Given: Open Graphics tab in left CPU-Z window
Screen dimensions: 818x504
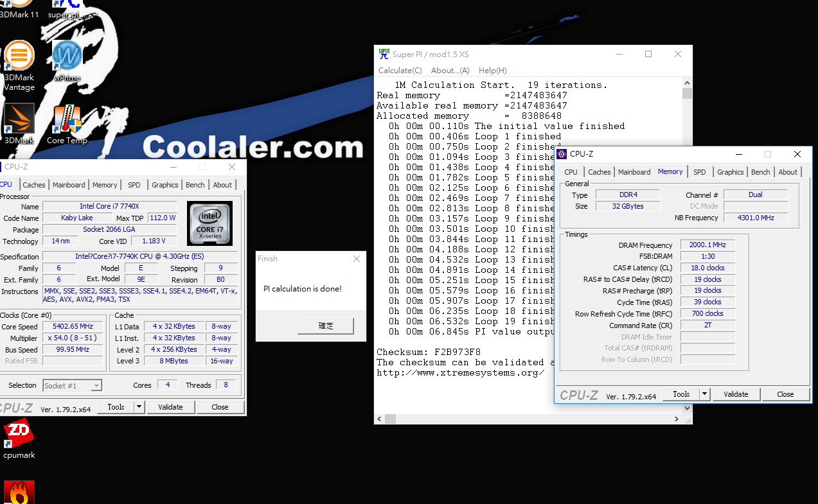Looking at the screenshot, I should pos(165,185).
